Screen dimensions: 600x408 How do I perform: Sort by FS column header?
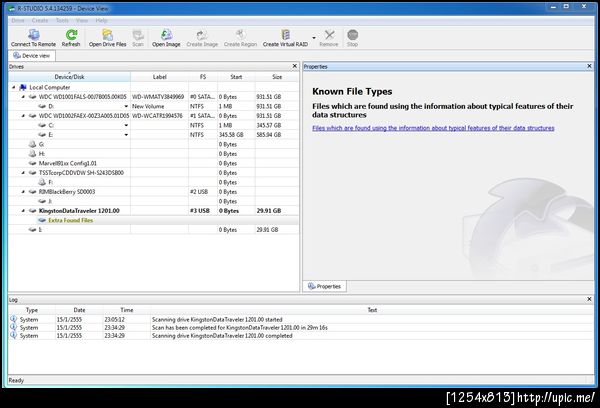tap(203, 77)
